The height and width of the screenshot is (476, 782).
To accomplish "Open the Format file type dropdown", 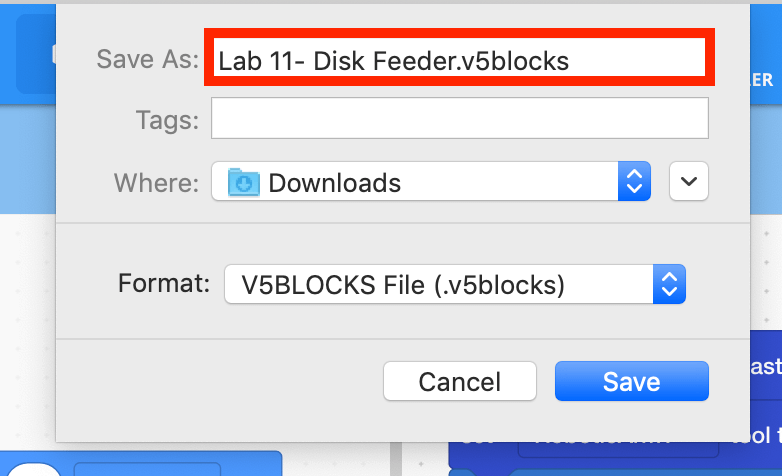I will (x=455, y=285).
